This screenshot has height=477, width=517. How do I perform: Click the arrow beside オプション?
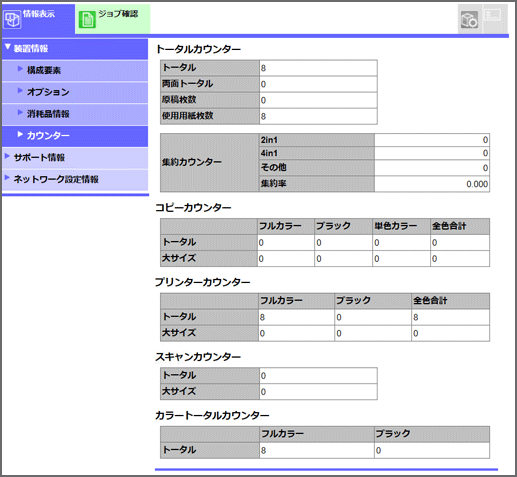20,91
